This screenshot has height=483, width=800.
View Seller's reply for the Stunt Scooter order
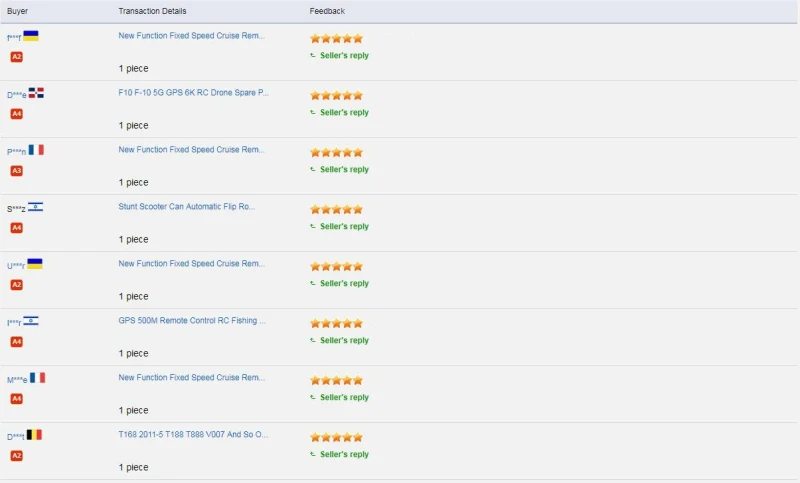(344, 226)
